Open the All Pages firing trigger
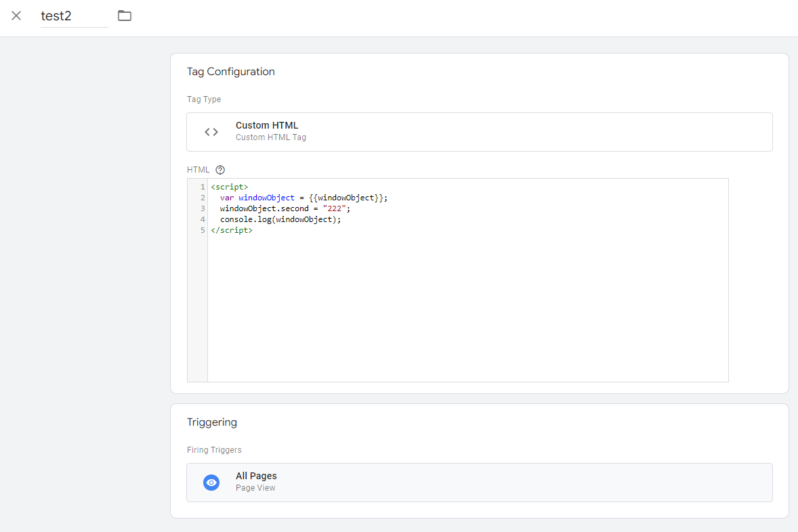The width and height of the screenshot is (798, 532). pyautogui.click(x=480, y=482)
